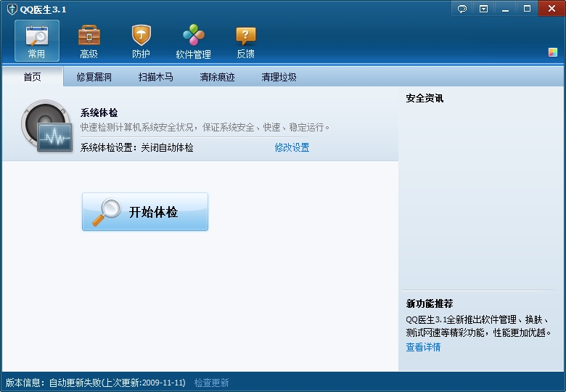Minimize the QQ医生 window
This screenshot has height=392, width=566.
click(x=505, y=9)
